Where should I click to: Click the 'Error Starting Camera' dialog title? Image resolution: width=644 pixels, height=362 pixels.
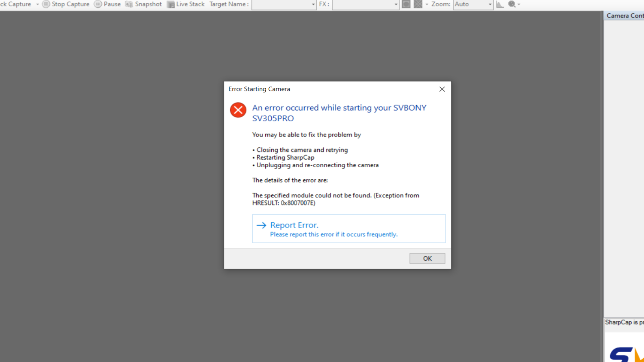tap(259, 89)
